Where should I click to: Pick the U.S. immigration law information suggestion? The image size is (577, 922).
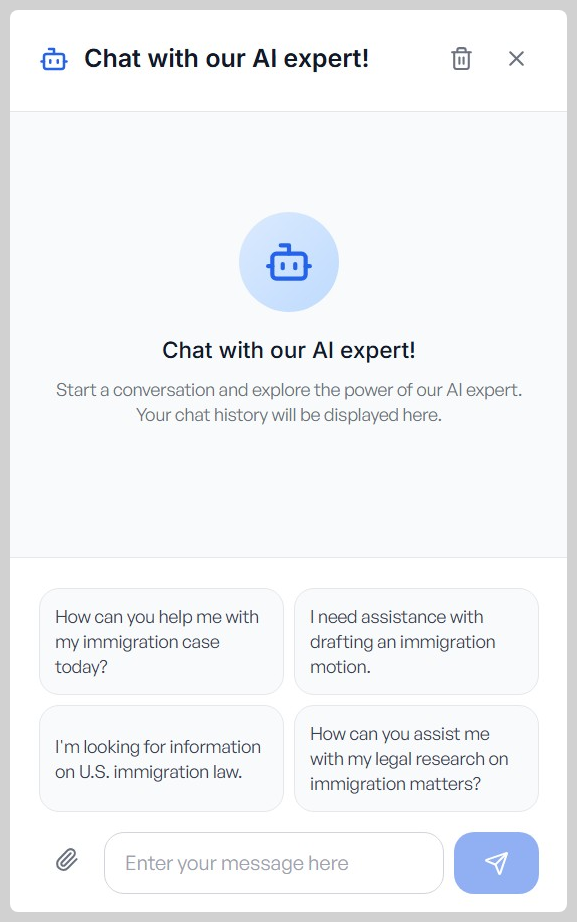160,758
